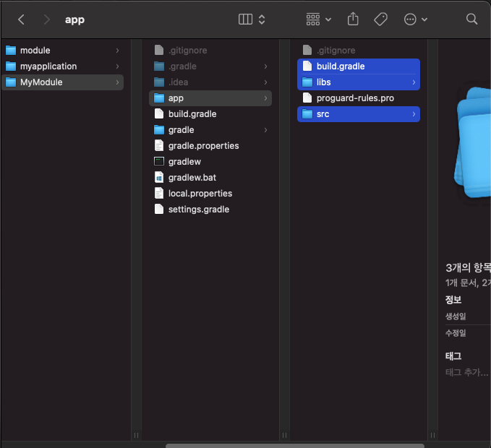Expand the src folder chevron

[x=414, y=114]
